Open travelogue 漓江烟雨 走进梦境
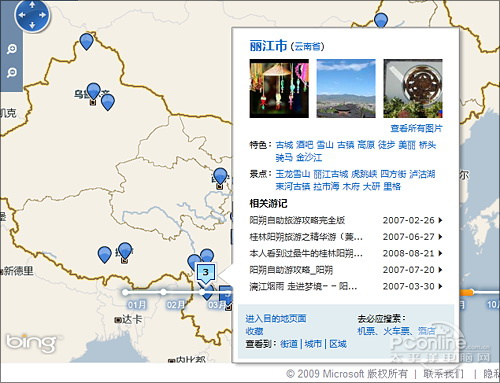Screen dimensions: 500x383 303,286
